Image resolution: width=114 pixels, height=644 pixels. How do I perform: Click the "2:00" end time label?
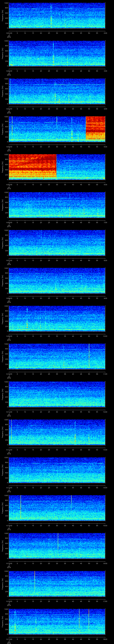click(x=105, y=33)
